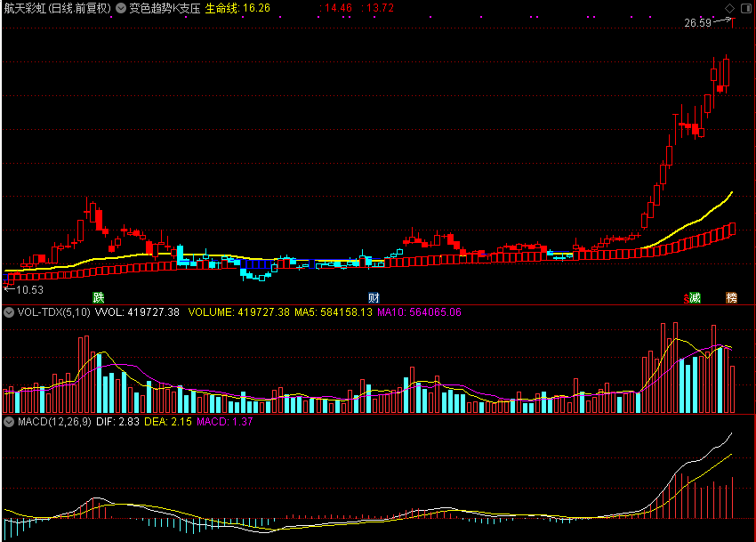The width and height of the screenshot is (756, 542).
Task: Toggle the side panel icon at top right
Action: 746,8
